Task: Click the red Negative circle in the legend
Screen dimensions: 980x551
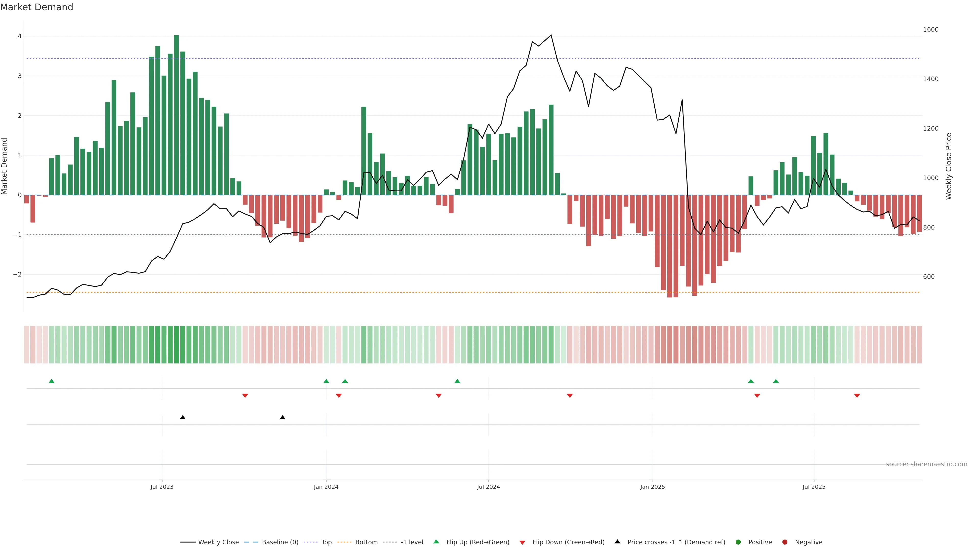Action: click(x=785, y=542)
